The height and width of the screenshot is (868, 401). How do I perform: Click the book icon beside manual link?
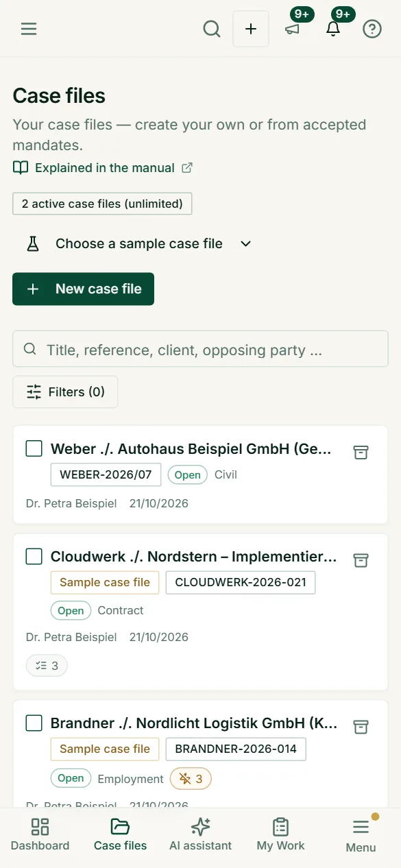(21, 168)
